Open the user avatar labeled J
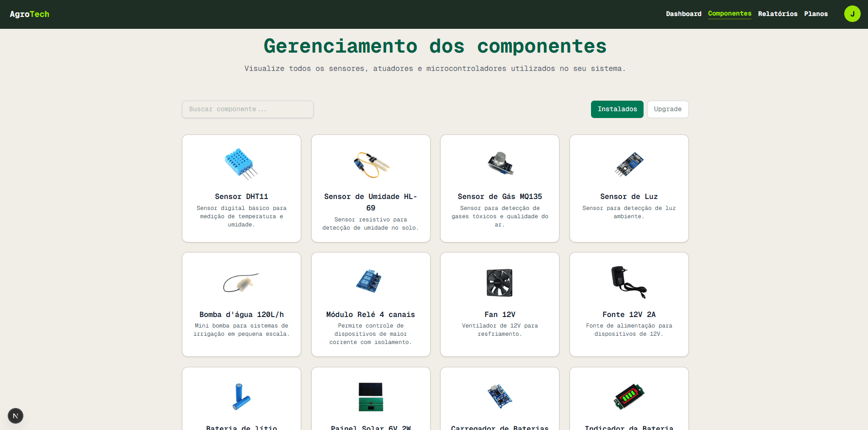The image size is (868, 430). 852,14
